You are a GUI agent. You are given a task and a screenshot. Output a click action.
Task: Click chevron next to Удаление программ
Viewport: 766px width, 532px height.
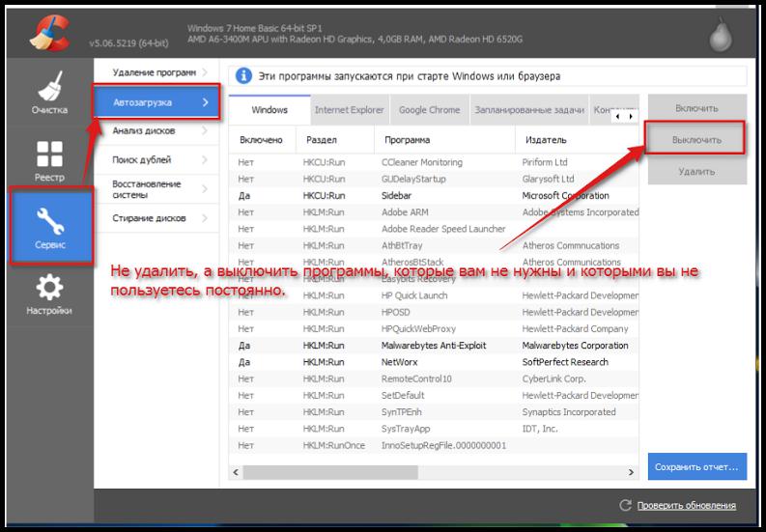[205, 72]
